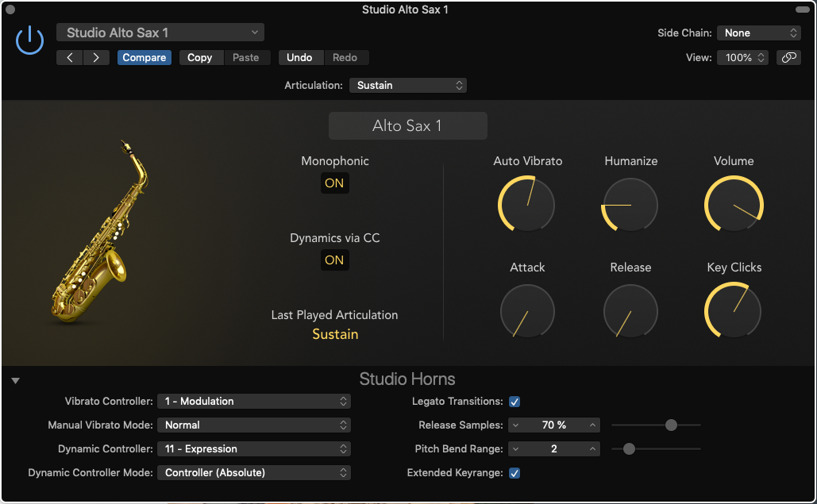Screen dimensions: 817x504
Task: Adjust the Attack knob
Action: click(526, 311)
